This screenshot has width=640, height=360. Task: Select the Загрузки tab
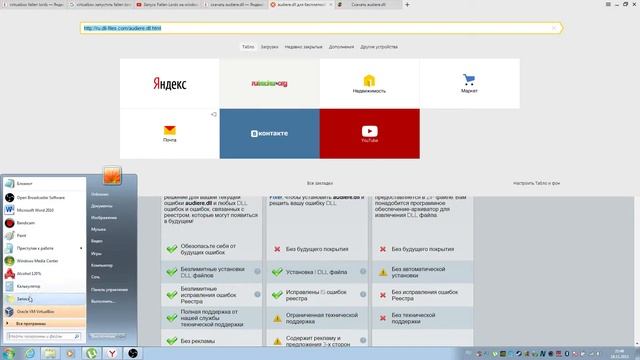pos(269,47)
